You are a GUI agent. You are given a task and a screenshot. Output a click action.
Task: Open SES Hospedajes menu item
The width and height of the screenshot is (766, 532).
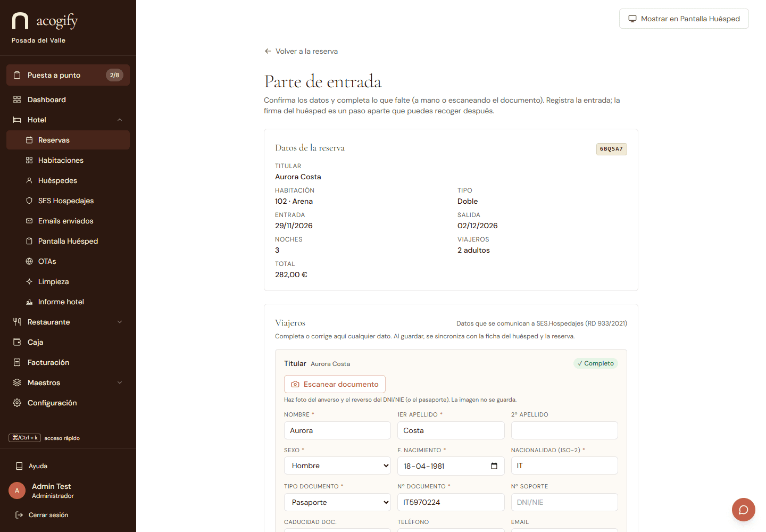tap(68, 201)
